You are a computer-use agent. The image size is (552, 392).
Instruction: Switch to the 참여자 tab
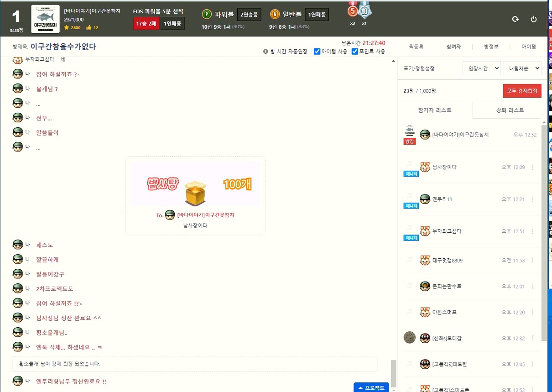coord(453,47)
